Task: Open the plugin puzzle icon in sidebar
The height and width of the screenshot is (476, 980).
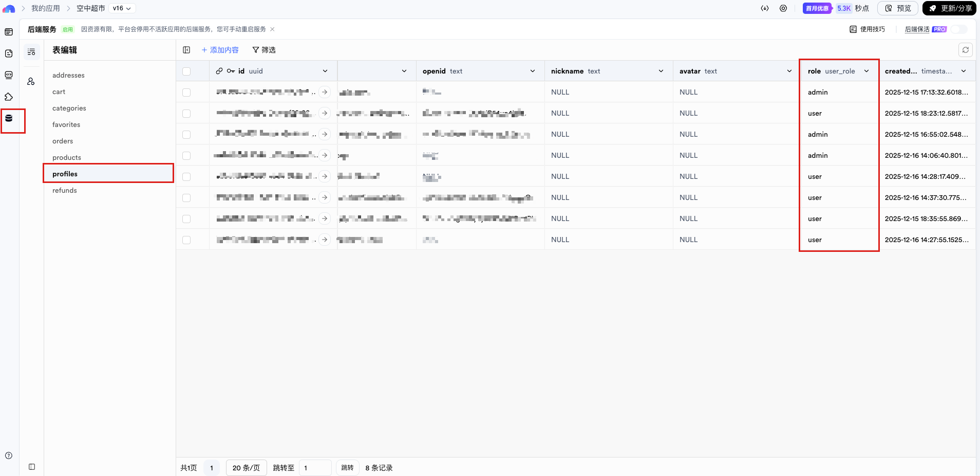Action: tap(9, 97)
